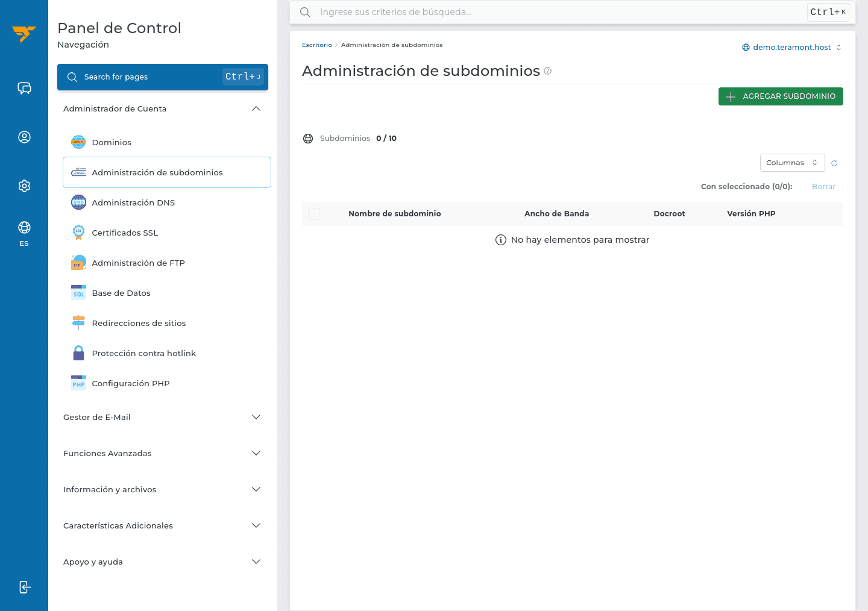
Task: Click the 'No hay elementos para mostrar' text
Action: click(580, 240)
